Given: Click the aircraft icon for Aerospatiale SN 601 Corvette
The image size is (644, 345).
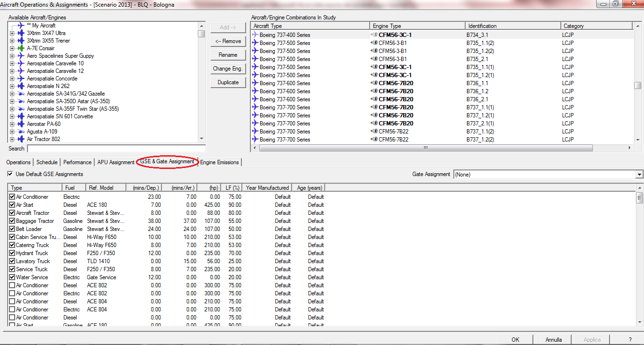Looking at the screenshot, I should 20,116.
